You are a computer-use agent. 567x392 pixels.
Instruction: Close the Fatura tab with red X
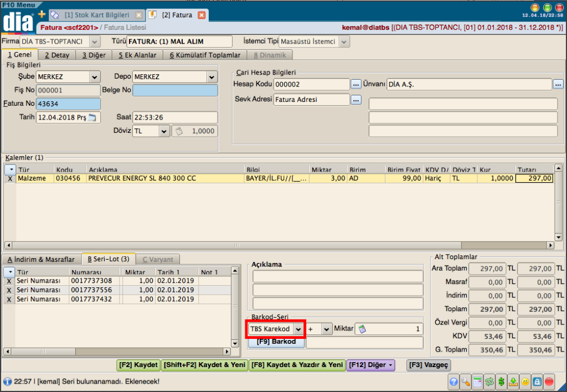click(x=202, y=15)
